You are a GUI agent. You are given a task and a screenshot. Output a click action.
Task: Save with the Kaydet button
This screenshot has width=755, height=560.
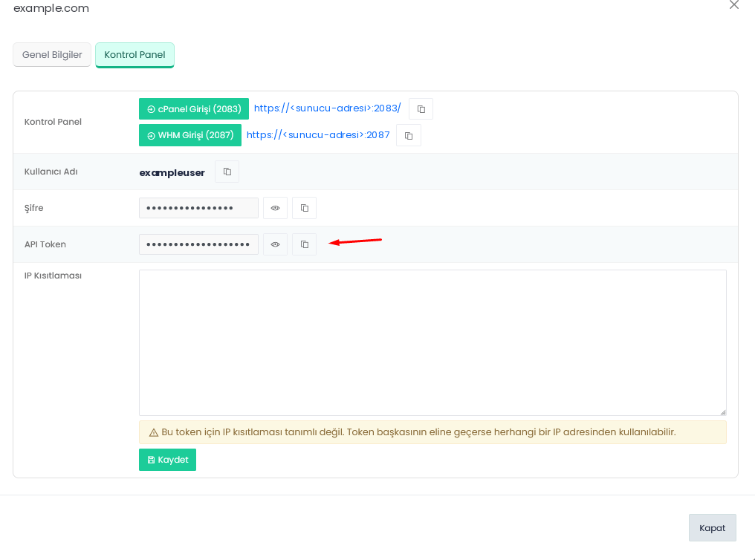(x=167, y=460)
